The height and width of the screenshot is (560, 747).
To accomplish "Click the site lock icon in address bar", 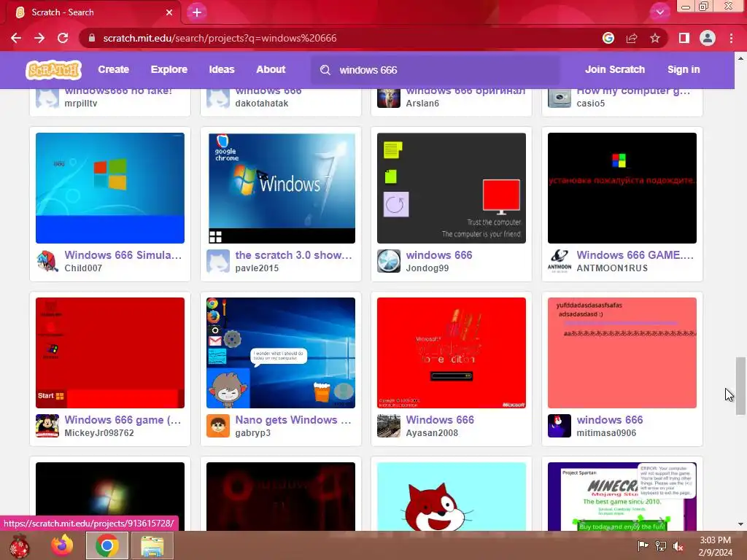I will 92,38.
